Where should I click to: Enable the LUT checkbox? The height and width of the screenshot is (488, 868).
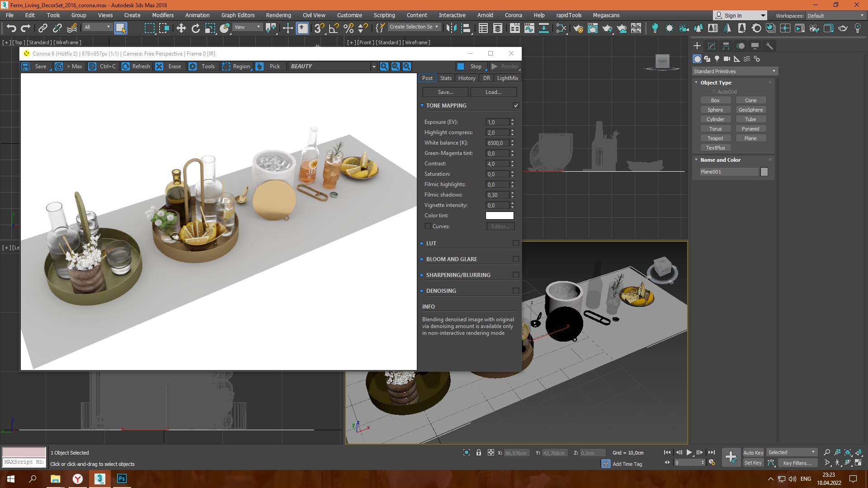(x=516, y=243)
